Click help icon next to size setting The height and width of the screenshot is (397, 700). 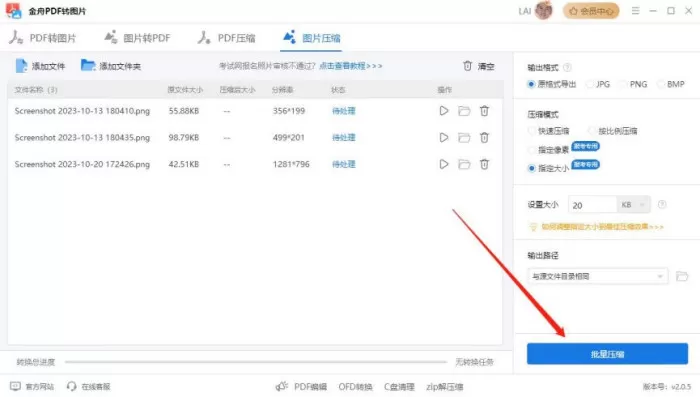point(662,205)
